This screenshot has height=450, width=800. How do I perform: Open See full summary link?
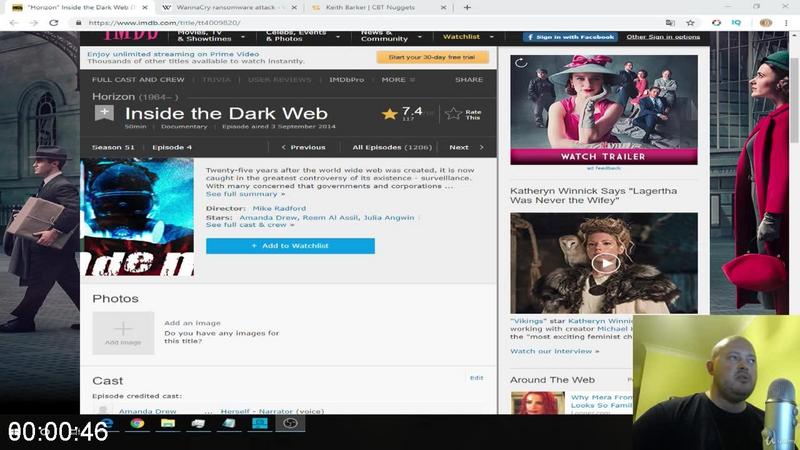click(245, 194)
